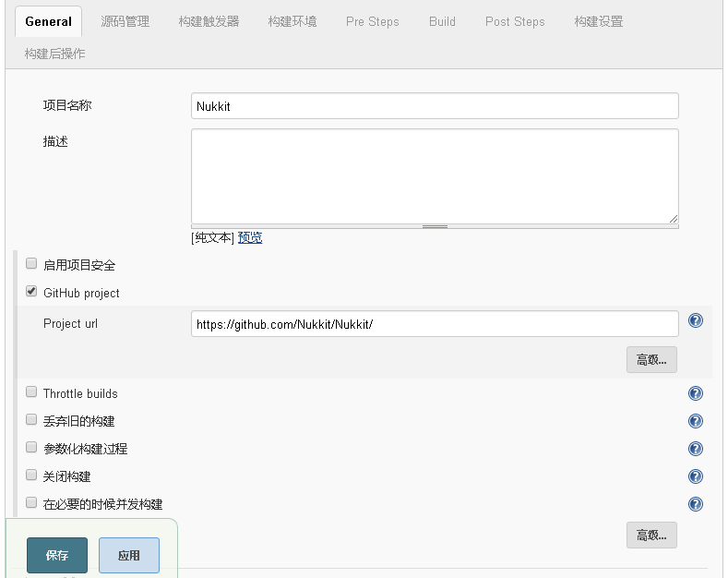The image size is (728, 578).
Task: Check the 参数化构建过程 option
Action: click(31, 448)
